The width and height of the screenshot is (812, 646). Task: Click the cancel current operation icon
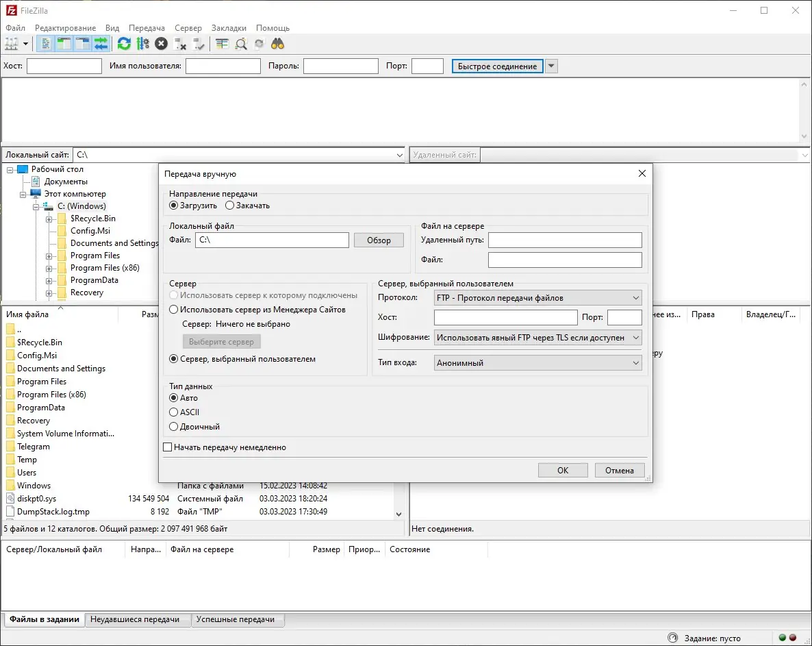click(x=161, y=44)
